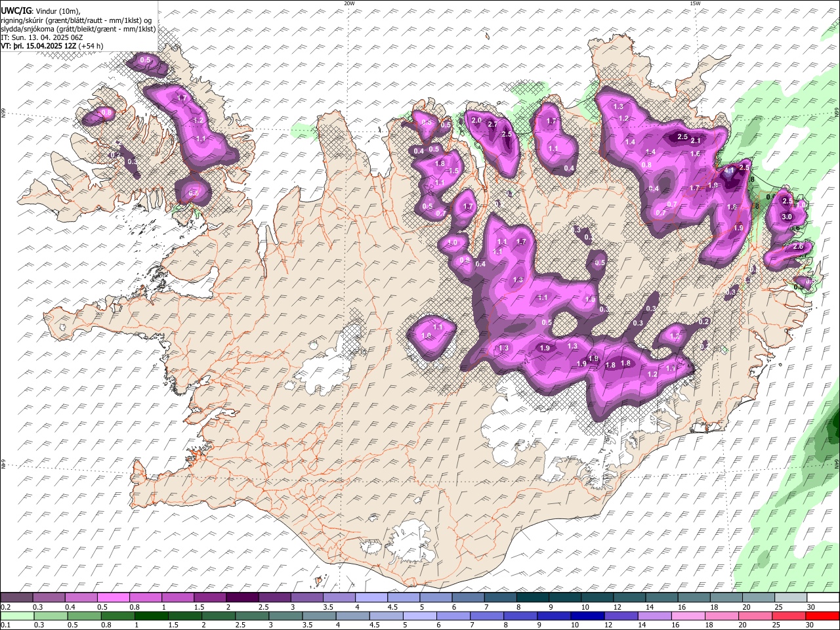
Task: Click the lower legend swatch between 2 and 2.5
Action: [x=219, y=616]
